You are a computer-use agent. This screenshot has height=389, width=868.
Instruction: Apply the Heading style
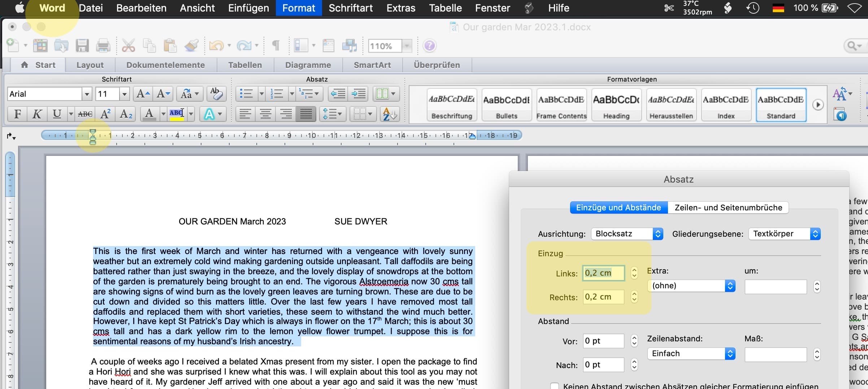pos(616,105)
